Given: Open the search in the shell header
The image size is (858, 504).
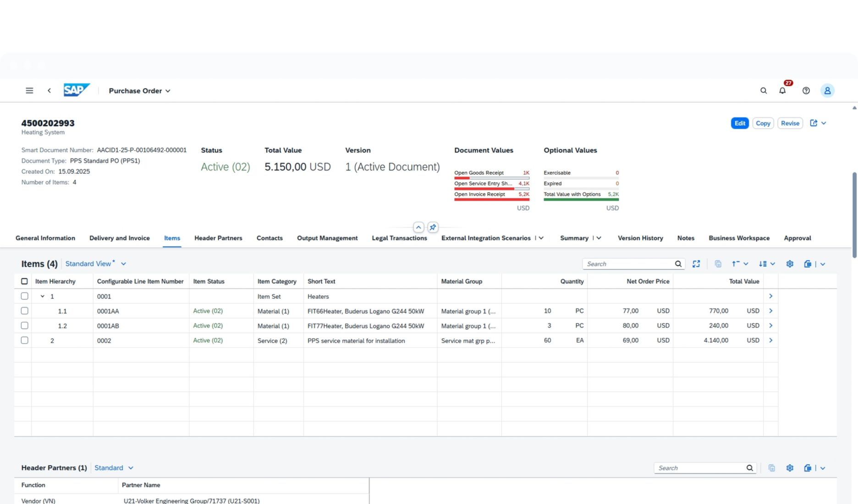Looking at the screenshot, I should 763,90.
